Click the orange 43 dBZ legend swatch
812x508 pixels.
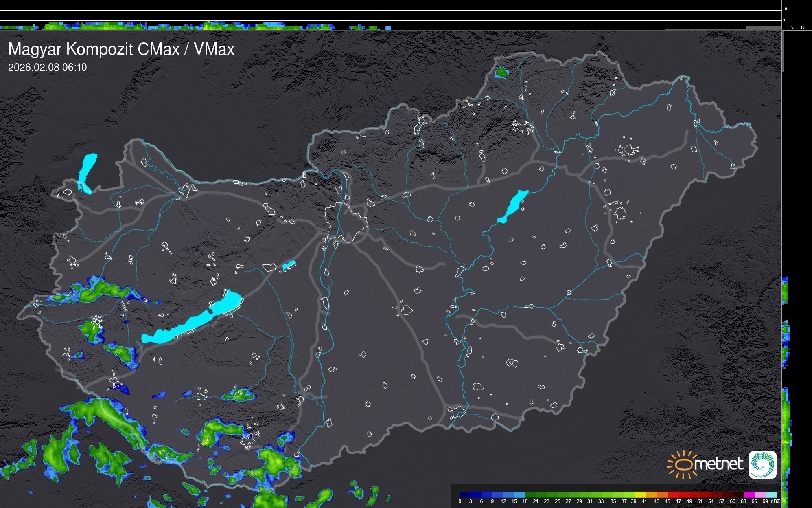coord(662,495)
